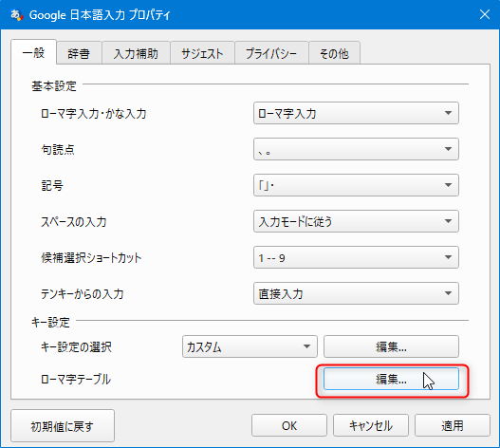Click the スペースの入力 label
Screen dimensions: 500x448
tap(74, 221)
